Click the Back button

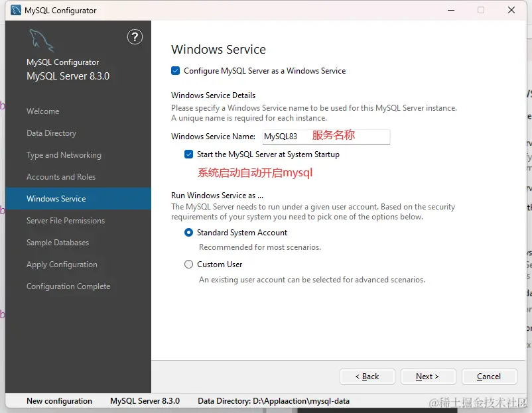click(x=367, y=377)
